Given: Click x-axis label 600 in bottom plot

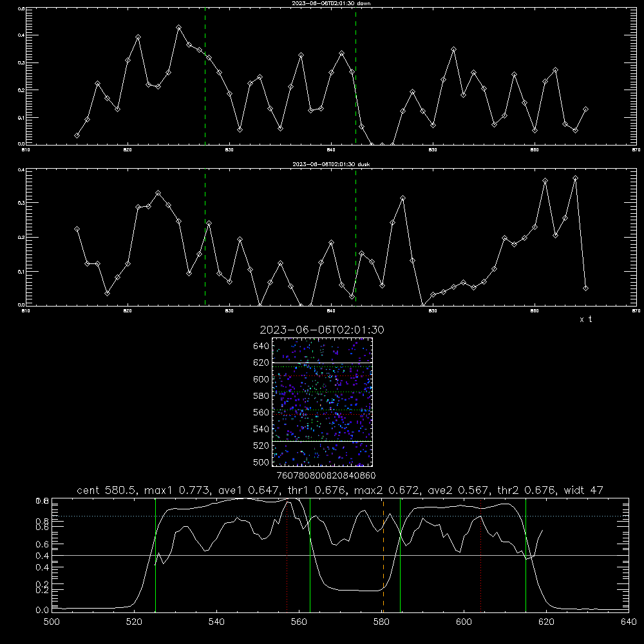Looking at the screenshot, I should click(x=464, y=622).
